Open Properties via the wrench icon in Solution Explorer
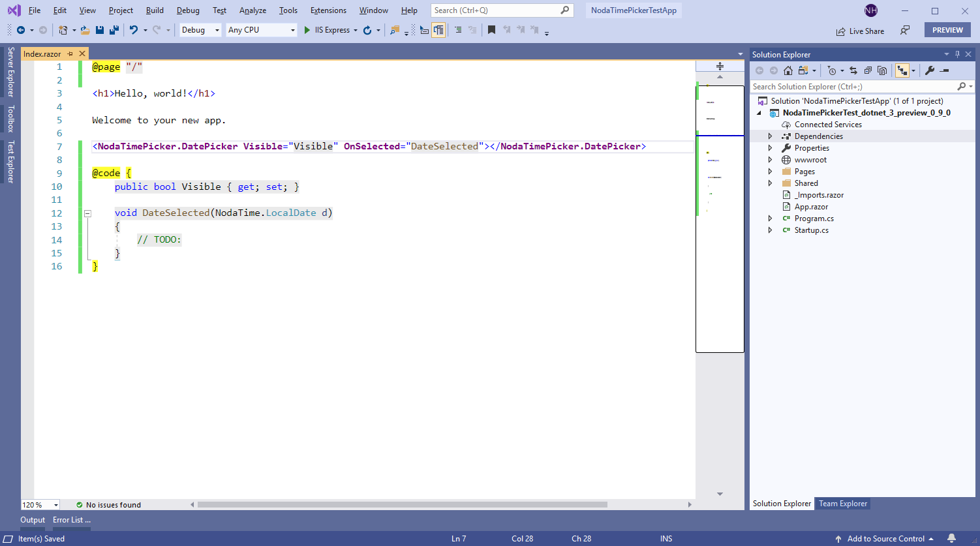 [x=929, y=70]
